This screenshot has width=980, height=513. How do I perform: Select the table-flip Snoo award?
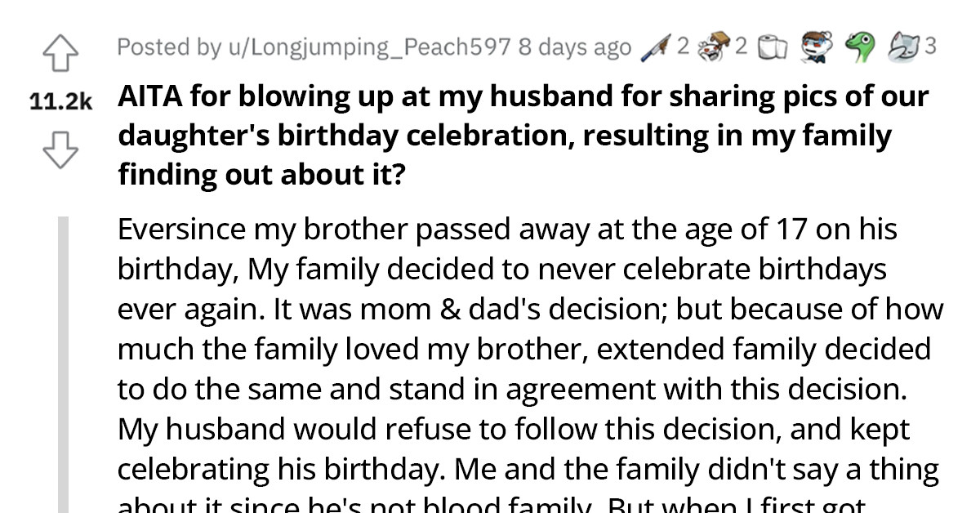click(714, 47)
